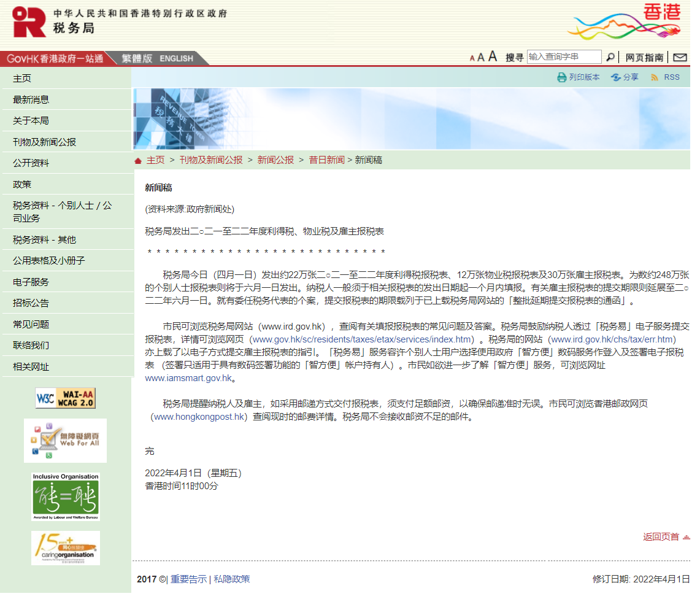
Task: Open the 15 years caring organisation badge
Action: coord(66,548)
